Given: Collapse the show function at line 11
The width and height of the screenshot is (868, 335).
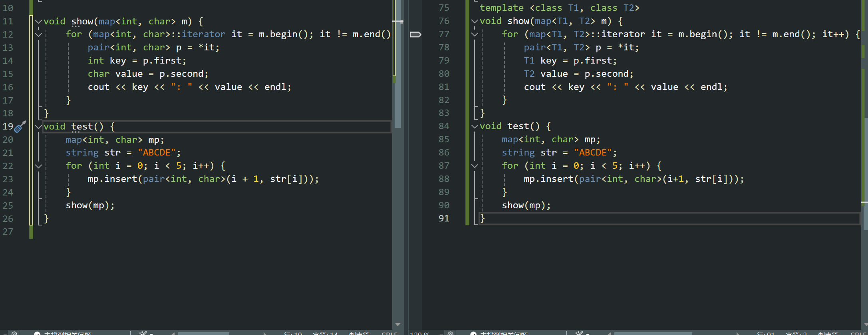Looking at the screenshot, I should pyautogui.click(x=38, y=22).
